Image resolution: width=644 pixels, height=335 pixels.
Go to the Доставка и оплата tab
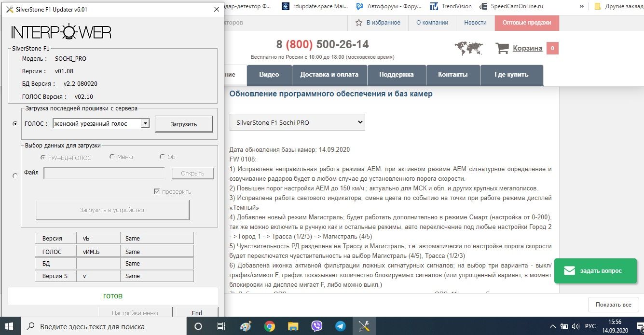(329, 75)
